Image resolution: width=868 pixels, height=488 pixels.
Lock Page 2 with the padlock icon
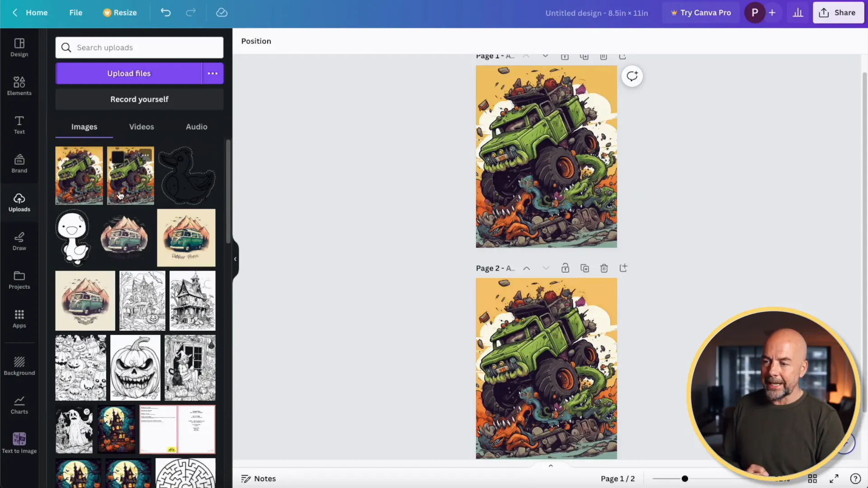[565, 268]
